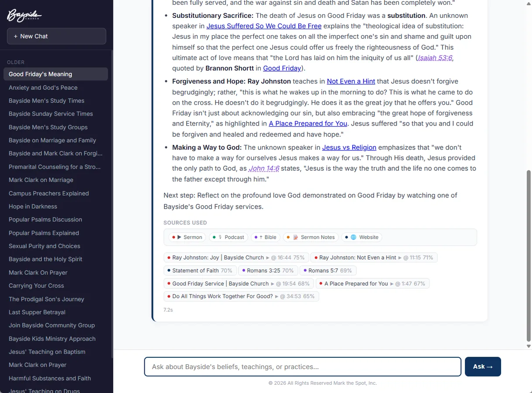This screenshot has height=393, width=532.
Task: Open the Good Friday sermon link
Action: pos(282,68)
